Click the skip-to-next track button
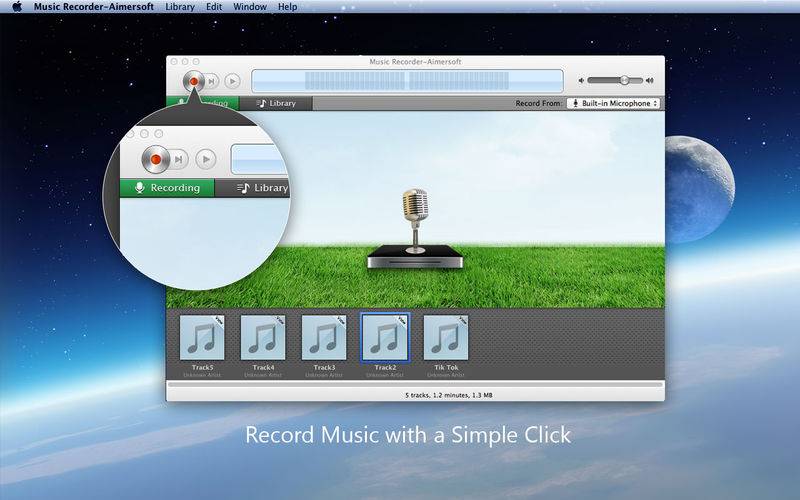This screenshot has height=500, width=800. [x=212, y=81]
